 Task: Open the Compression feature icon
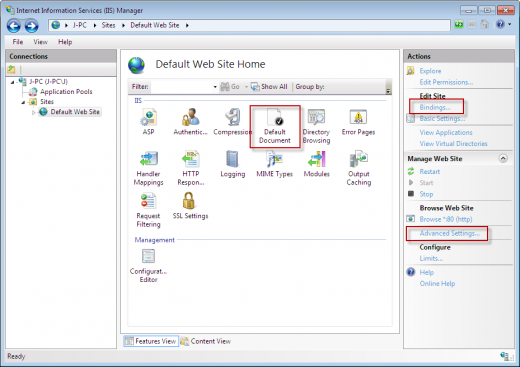232,122
